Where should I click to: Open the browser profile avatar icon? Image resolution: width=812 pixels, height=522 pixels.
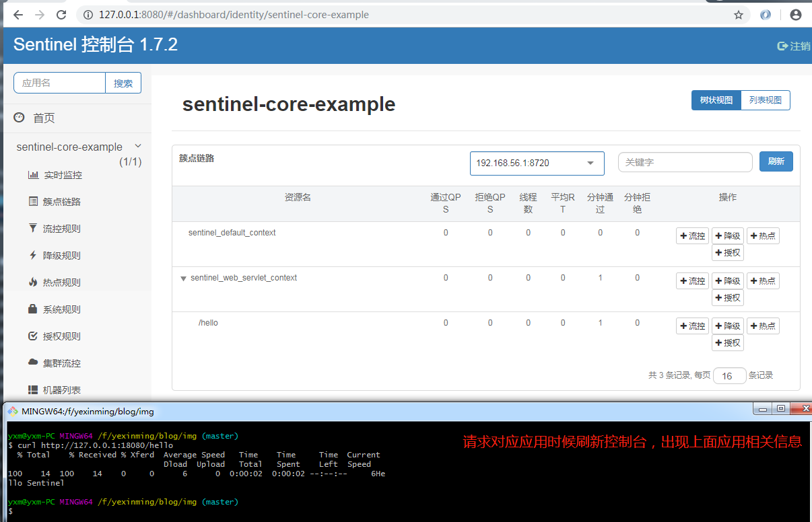coord(796,15)
